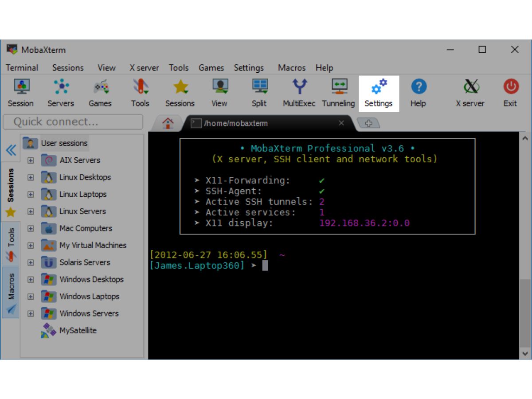This screenshot has width=532, height=399.
Task: Expand the Solaris Servers folder
Action: (31, 262)
